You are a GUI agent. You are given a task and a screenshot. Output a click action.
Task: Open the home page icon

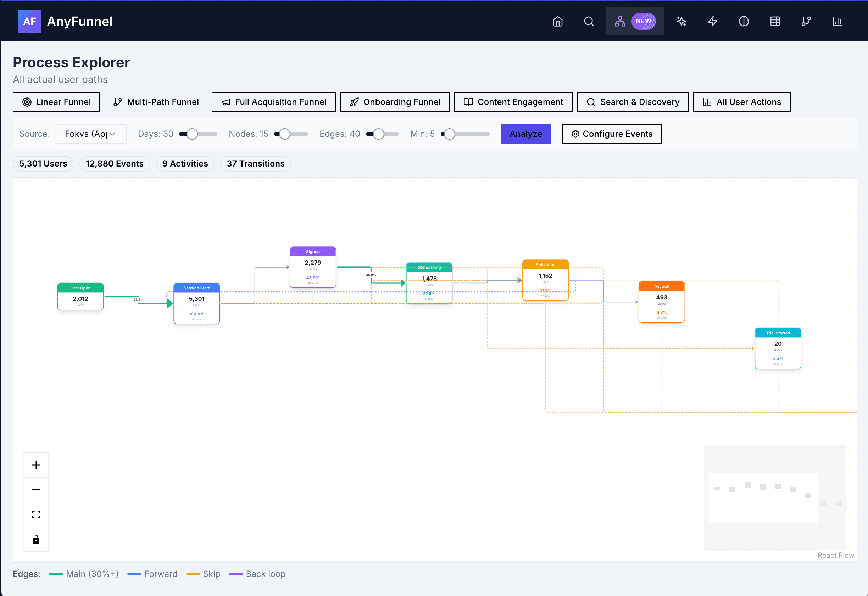click(557, 21)
